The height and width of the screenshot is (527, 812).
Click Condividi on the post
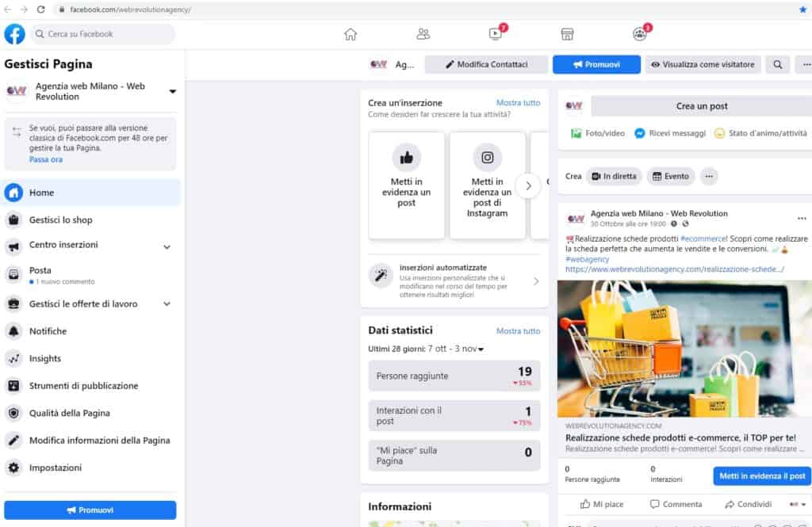[x=749, y=504]
